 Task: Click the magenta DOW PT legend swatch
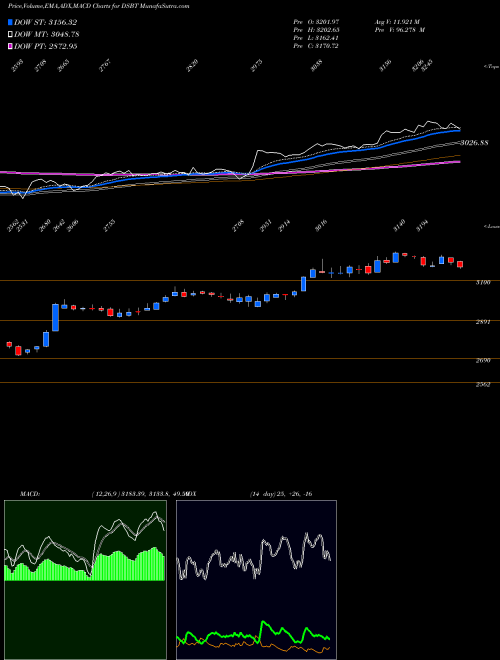coord(10,47)
